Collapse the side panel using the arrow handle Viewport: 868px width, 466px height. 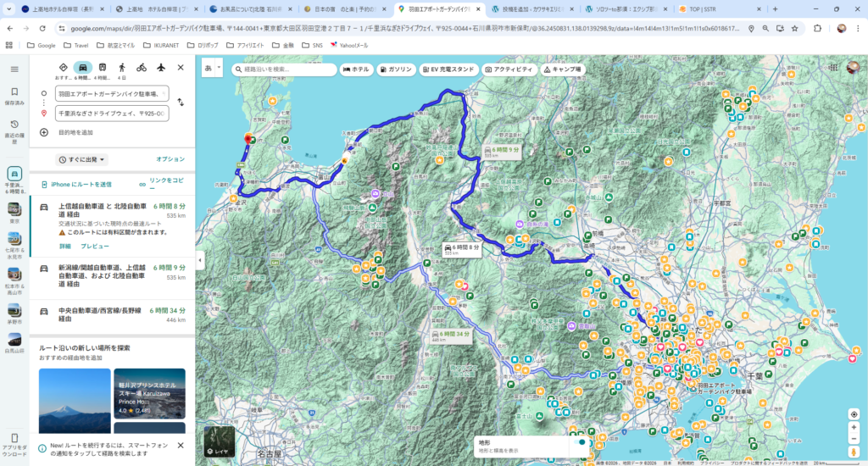pos(199,260)
